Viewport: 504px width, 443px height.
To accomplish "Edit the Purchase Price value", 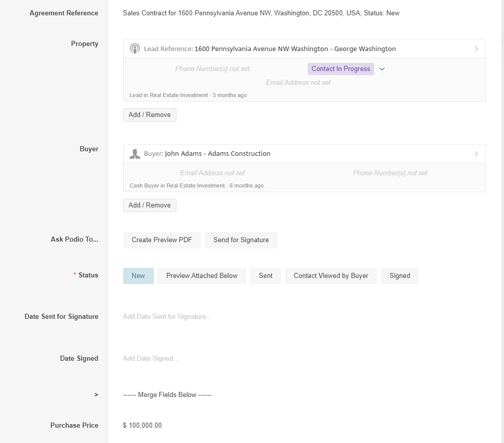I will click(x=143, y=426).
